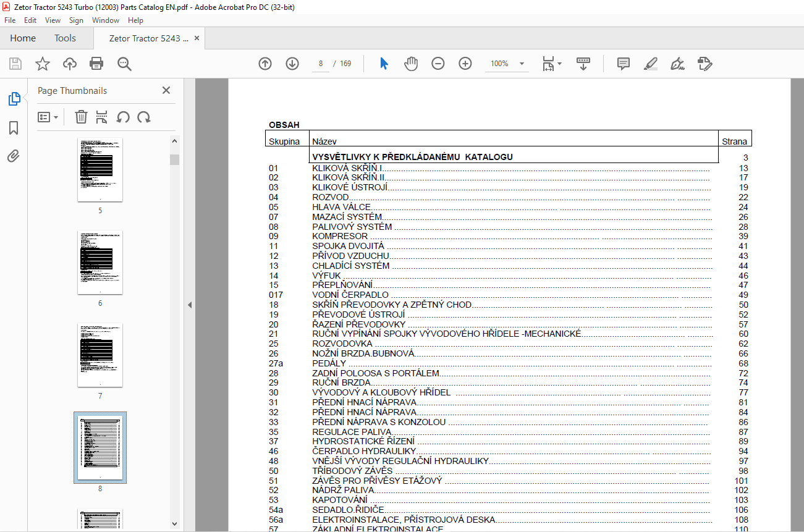The width and height of the screenshot is (804, 532).
Task: Open the stamp tool icon
Action: click(x=705, y=64)
